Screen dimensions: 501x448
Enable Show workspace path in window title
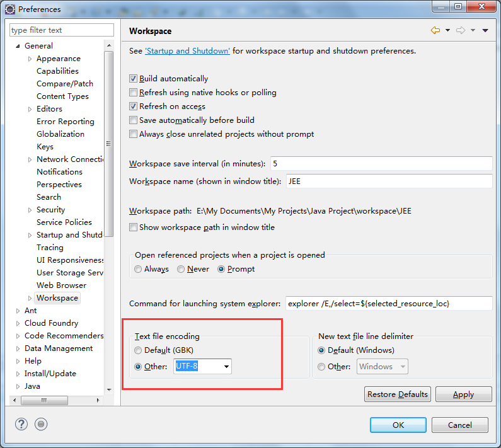133,227
